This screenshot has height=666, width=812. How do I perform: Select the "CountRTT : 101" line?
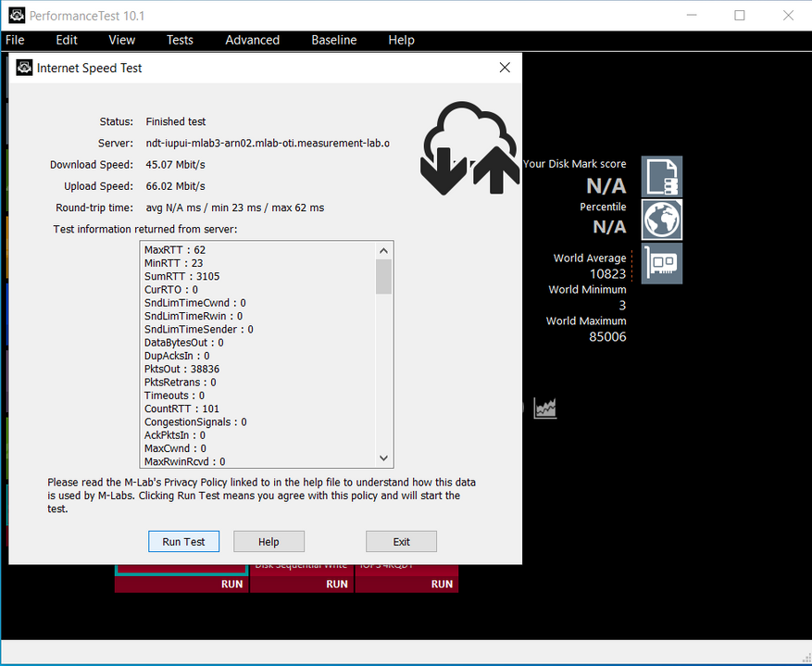click(181, 408)
